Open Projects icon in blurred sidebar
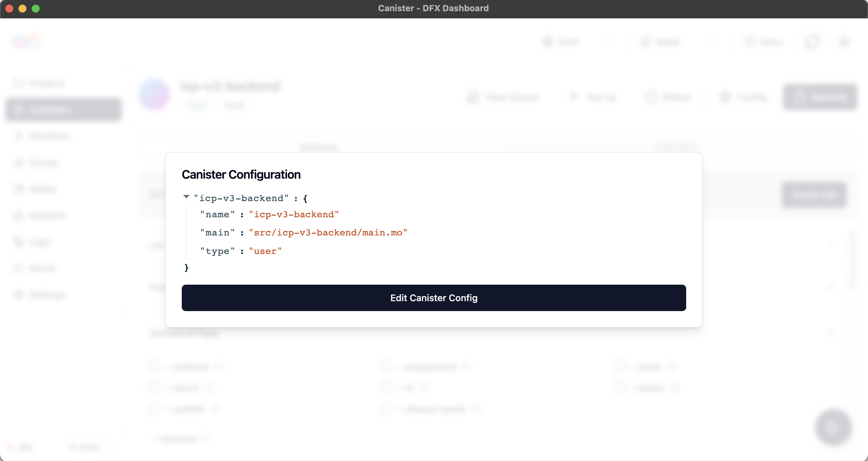868x461 pixels. click(19, 83)
